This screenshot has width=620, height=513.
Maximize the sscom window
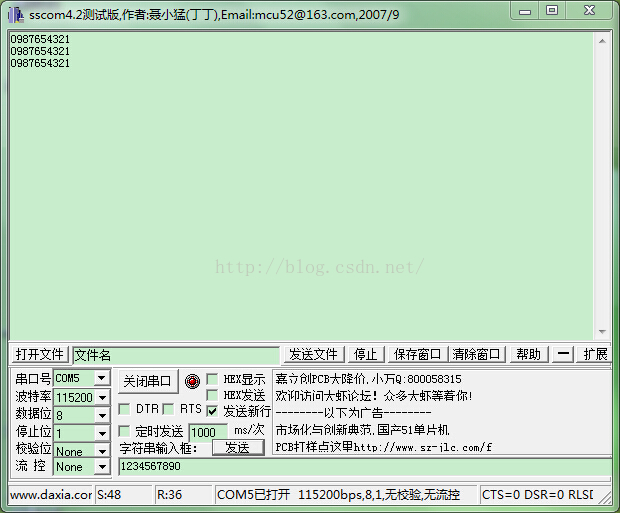[552, 11]
